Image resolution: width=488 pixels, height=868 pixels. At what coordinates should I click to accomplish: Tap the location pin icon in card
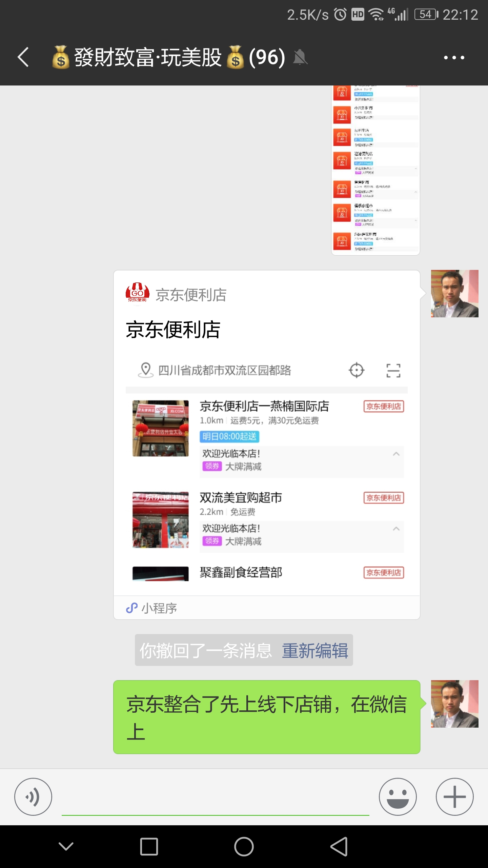(x=146, y=370)
